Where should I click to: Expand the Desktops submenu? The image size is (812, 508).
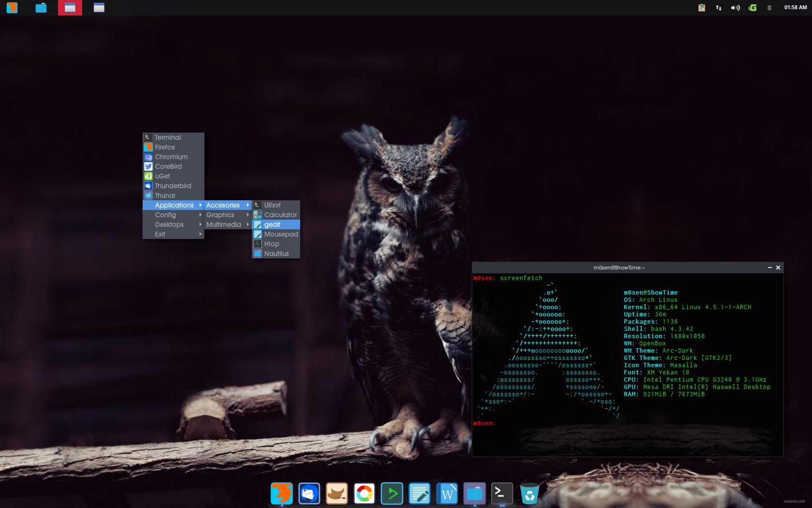(174, 224)
